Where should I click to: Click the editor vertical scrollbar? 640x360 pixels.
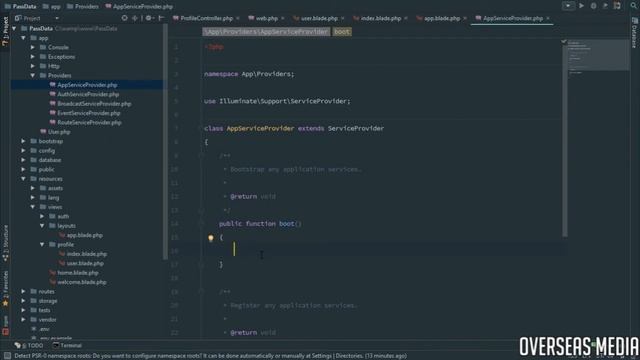click(564, 139)
